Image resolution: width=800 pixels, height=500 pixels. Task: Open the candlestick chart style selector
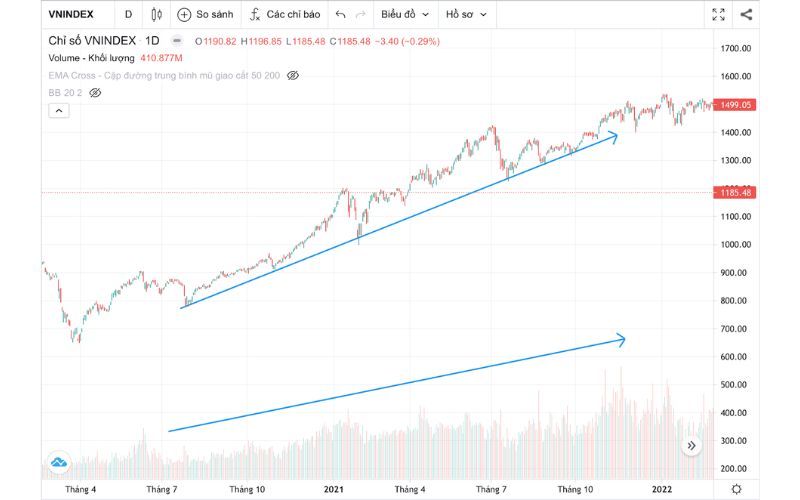pyautogui.click(x=156, y=15)
